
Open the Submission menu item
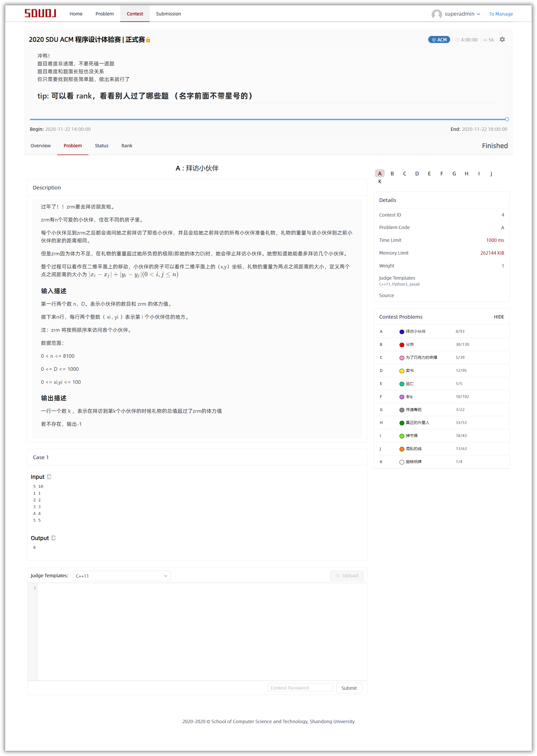pos(168,14)
